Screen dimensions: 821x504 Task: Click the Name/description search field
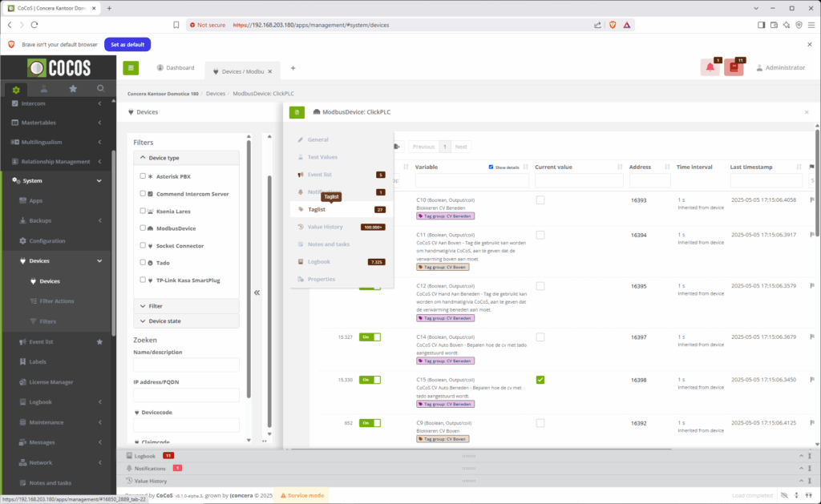186,365
